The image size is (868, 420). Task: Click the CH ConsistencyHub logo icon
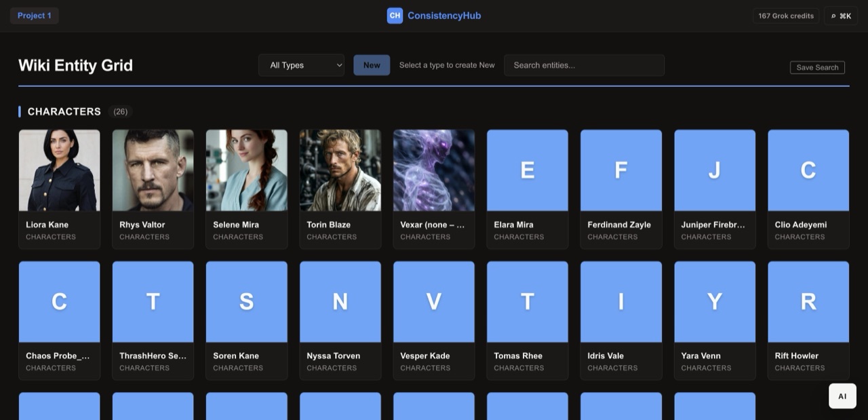click(395, 16)
